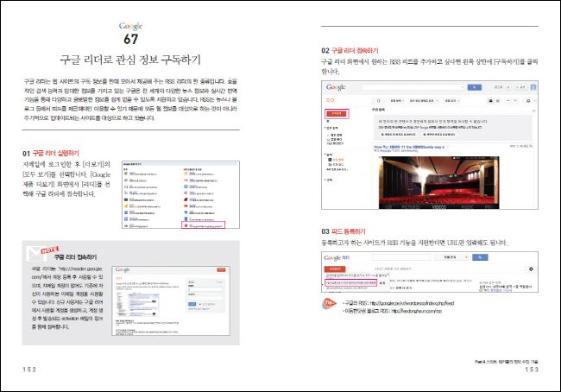Click the red Subscribe button in Google Reader
The height and width of the screenshot is (392, 561).
pos(335,113)
